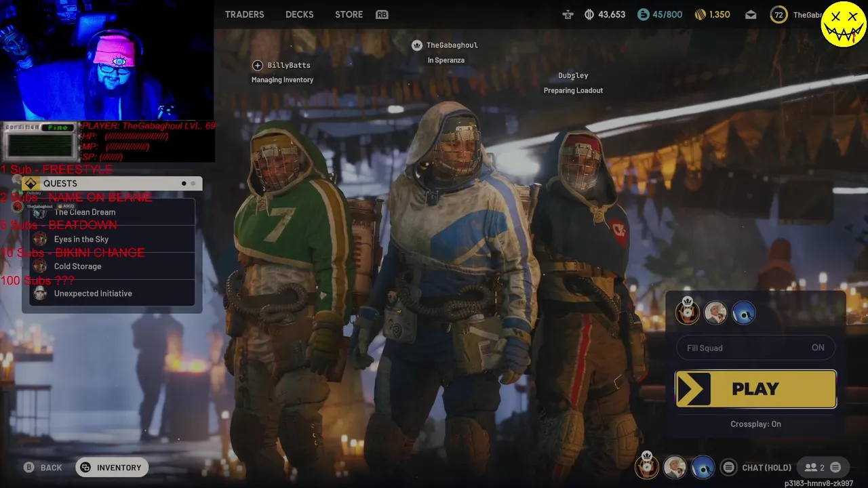Open the social friends icon showing 2
The height and width of the screenshot is (488, 868).
(x=814, y=468)
